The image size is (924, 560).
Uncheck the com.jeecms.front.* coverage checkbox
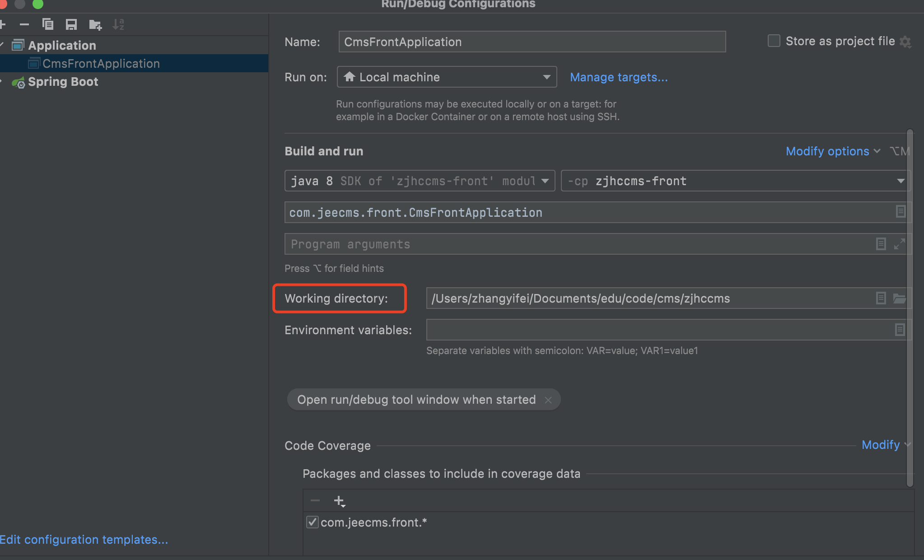click(312, 522)
